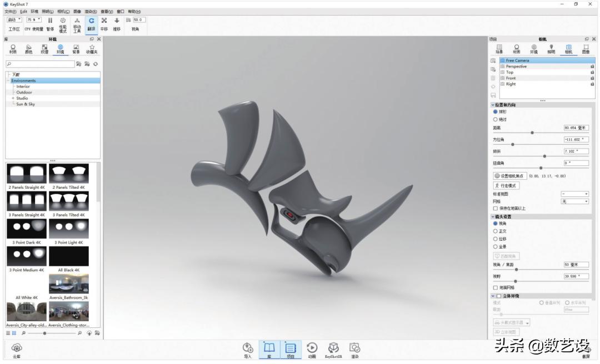The image size is (600, 364).
Task: Collapse the position and orientation (位置和方向) section
Action: coord(492,105)
